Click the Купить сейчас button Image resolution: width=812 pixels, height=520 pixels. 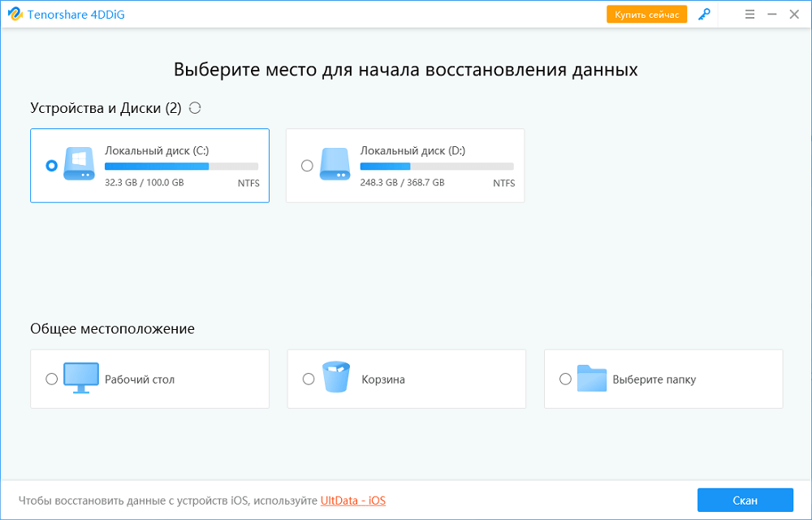(x=646, y=14)
